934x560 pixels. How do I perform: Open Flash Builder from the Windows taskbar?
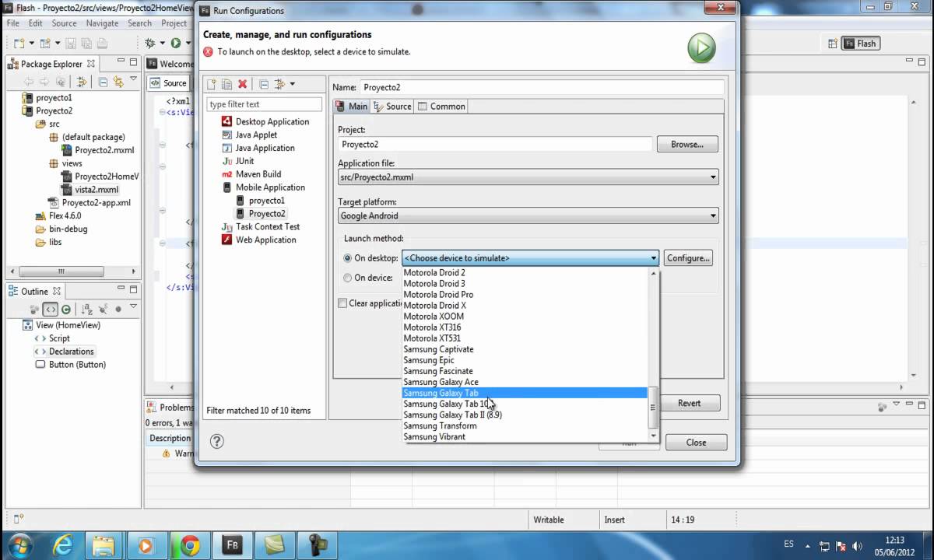(x=231, y=544)
